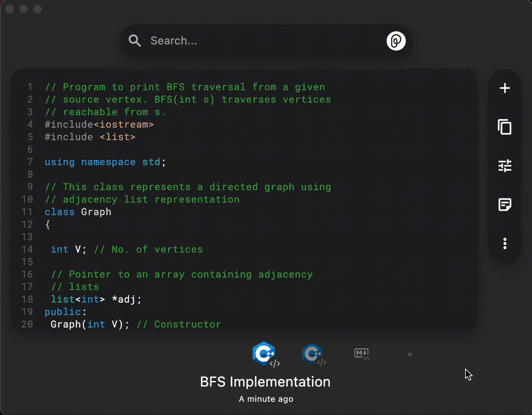This screenshot has height=415, width=532.
Task: Click the 'class Graph' code line
Action: pos(78,212)
